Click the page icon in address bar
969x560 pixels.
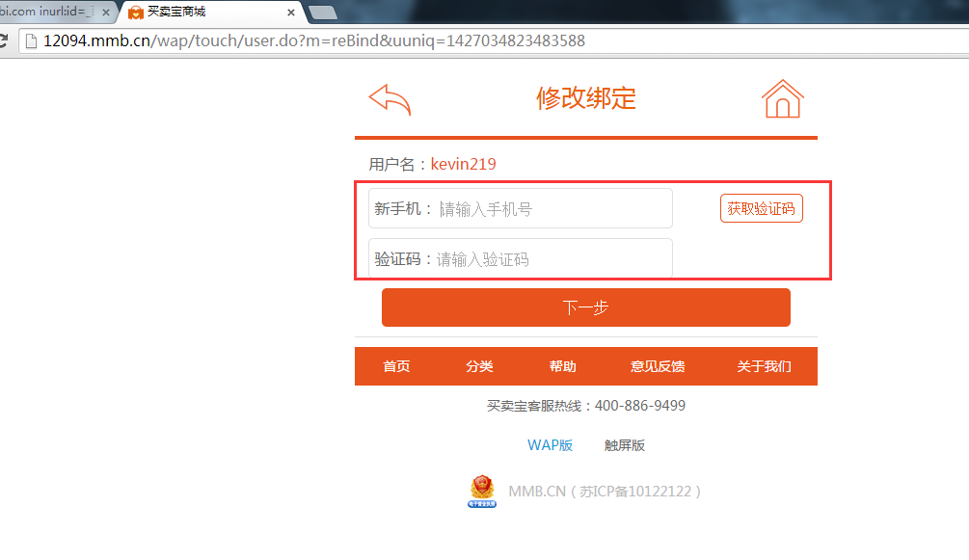31,40
